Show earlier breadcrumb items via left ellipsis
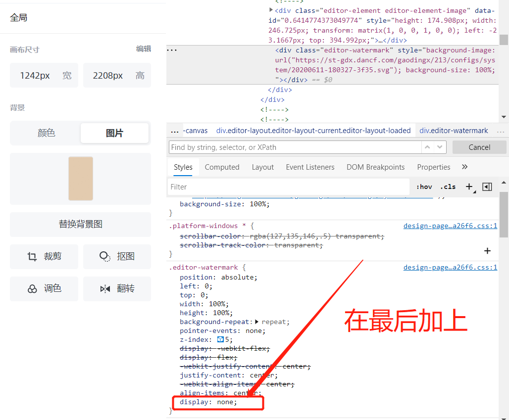Screen dimensions: 509x420 (x=175, y=131)
